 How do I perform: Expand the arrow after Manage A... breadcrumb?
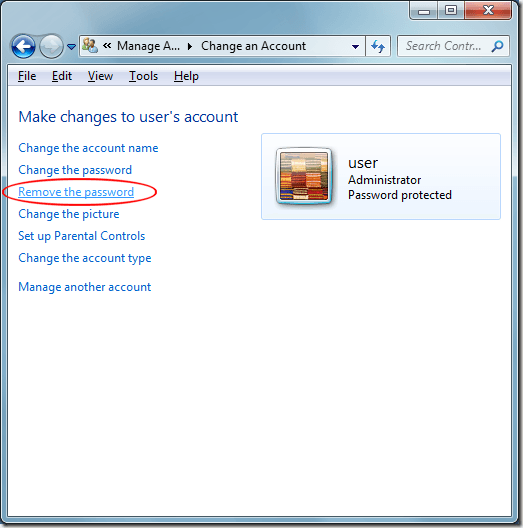(190, 46)
